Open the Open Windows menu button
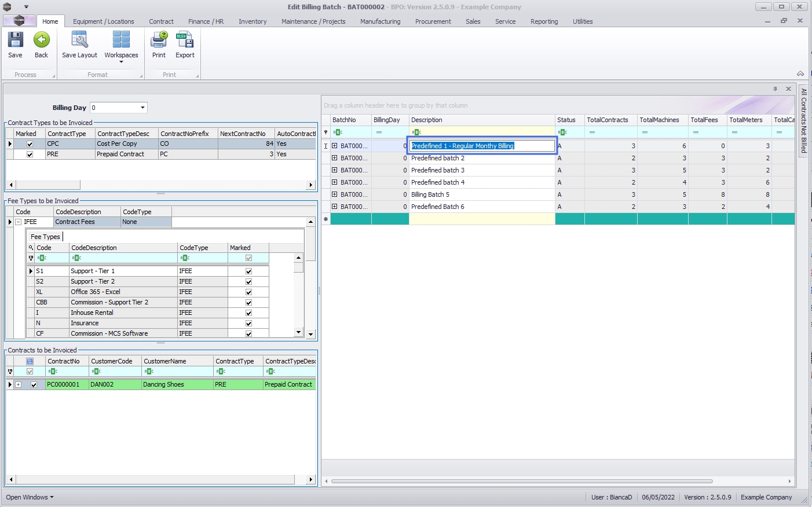Viewport: 812px width, 507px height. coord(30,497)
